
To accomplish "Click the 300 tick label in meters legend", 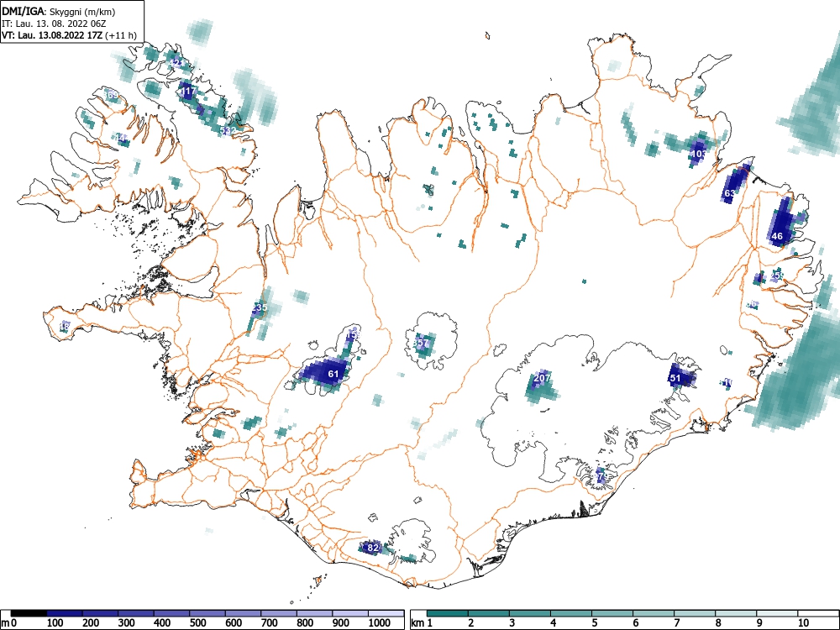I will point(127,623).
